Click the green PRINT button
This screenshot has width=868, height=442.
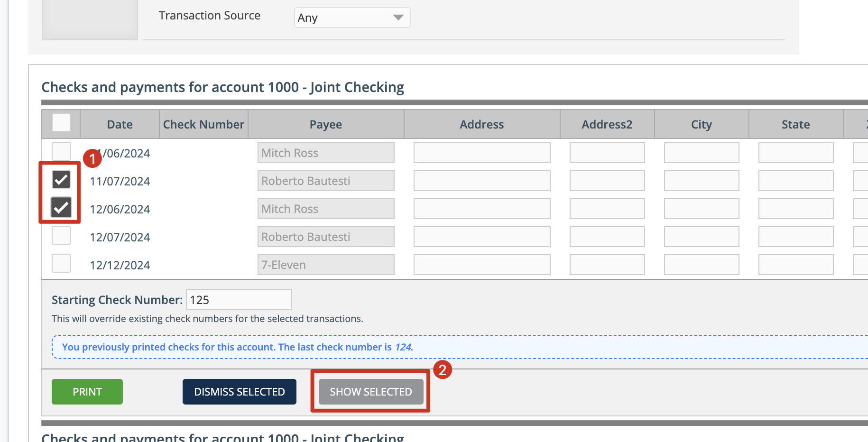[87, 392]
